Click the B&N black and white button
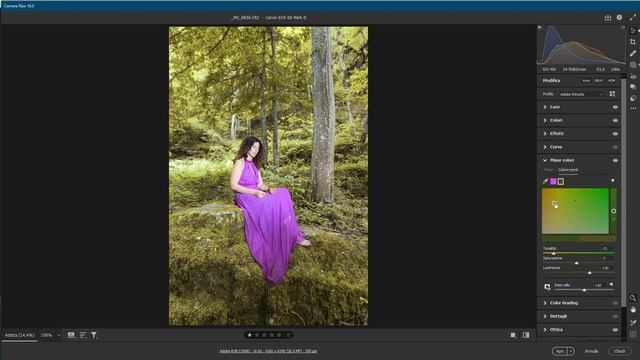Viewport: 640px width, 360px height. [x=599, y=80]
